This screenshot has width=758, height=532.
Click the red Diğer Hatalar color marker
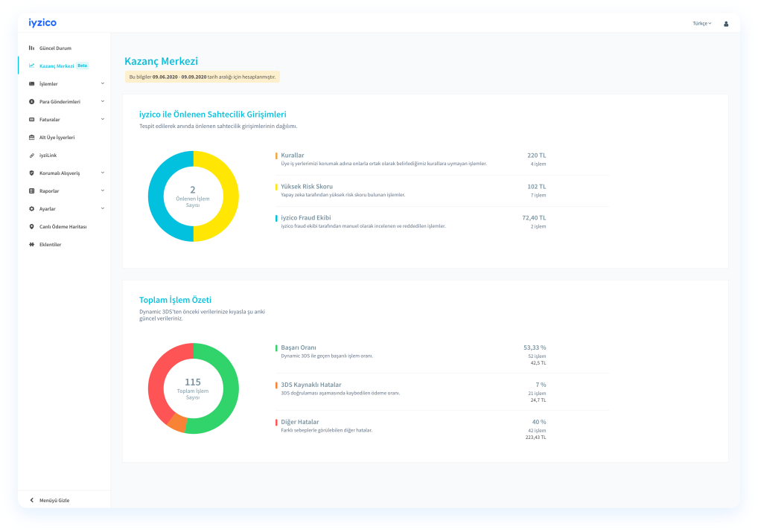pyautogui.click(x=276, y=423)
